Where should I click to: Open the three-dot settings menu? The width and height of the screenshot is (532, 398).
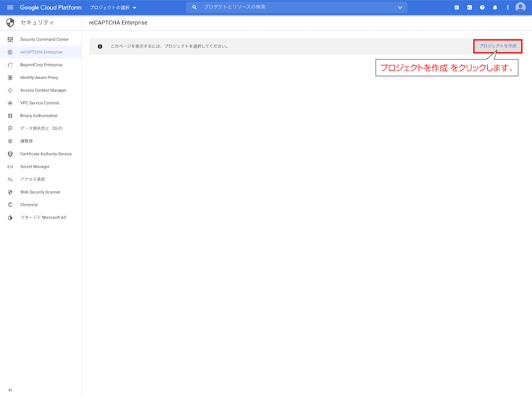tap(508, 7)
